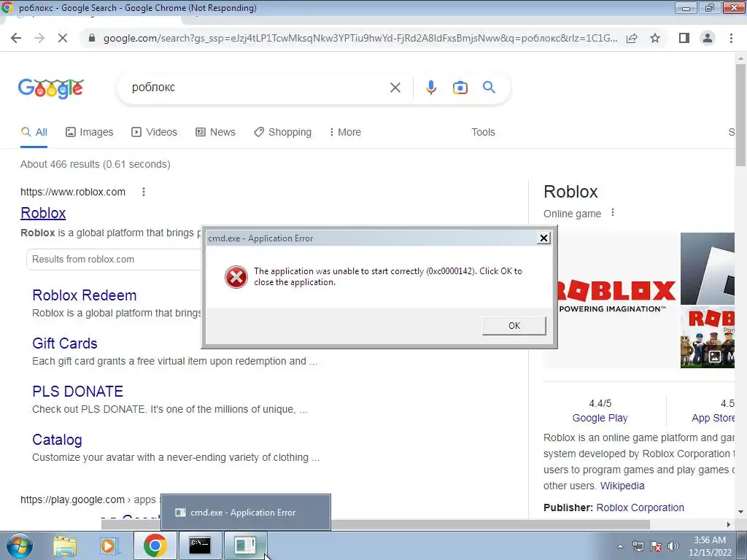Image resolution: width=747 pixels, height=560 pixels.
Task: Search by image with camera icon
Action: pos(460,87)
